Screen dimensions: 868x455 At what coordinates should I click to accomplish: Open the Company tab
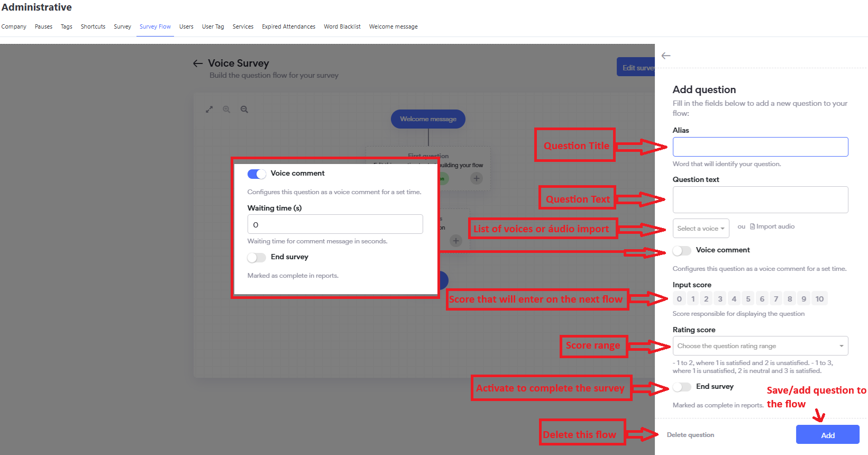pyautogui.click(x=14, y=26)
